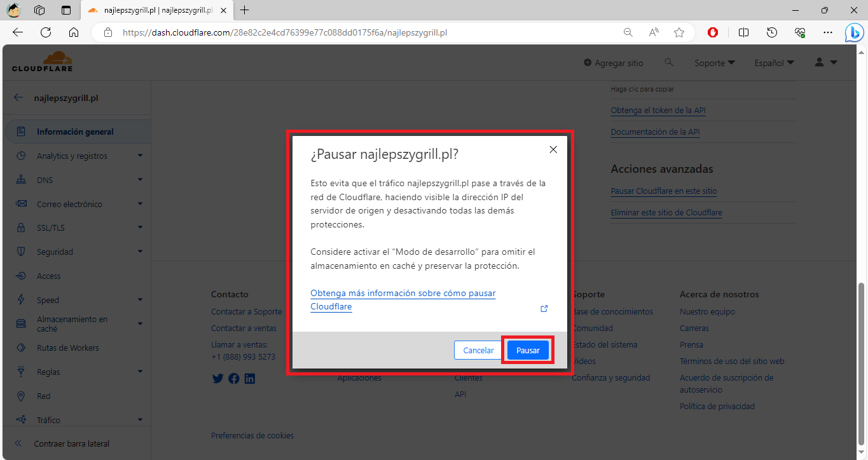Viewport: 868px width, 460px height.
Task: Click the Red location pin icon
Action: click(x=21, y=396)
